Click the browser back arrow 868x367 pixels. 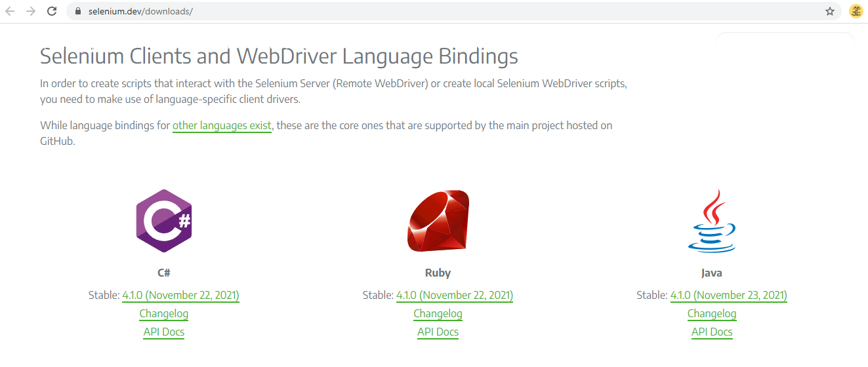[10, 11]
